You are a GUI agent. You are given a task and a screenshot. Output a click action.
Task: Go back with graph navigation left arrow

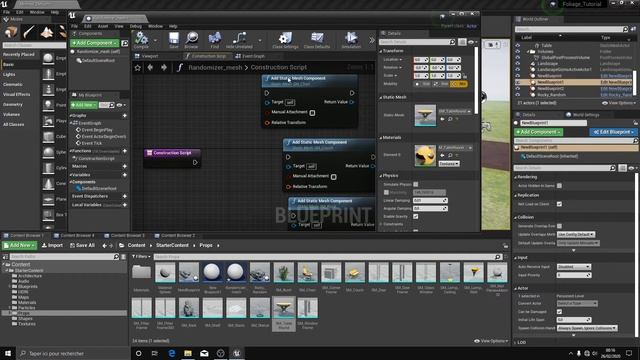click(151, 68)
